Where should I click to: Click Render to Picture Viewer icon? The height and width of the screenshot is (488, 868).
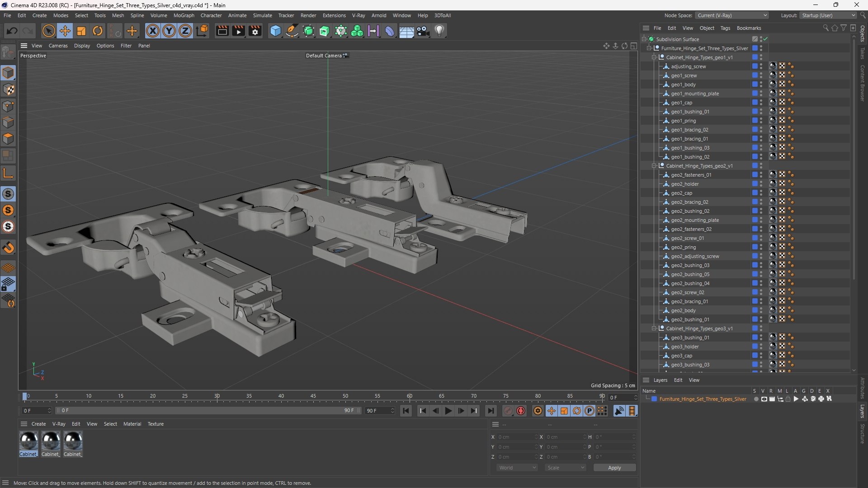coord(238,31)
